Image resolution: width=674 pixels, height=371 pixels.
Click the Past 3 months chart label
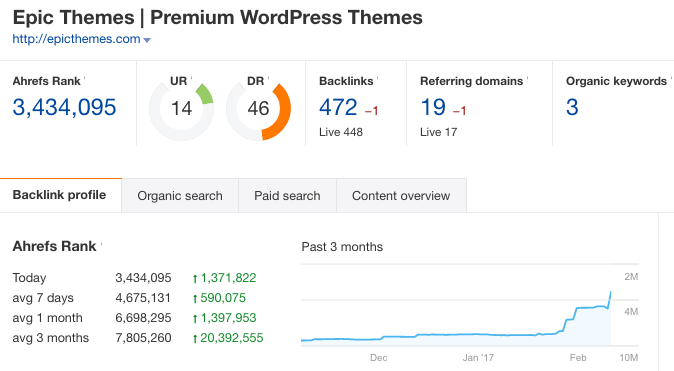(342, 247)
